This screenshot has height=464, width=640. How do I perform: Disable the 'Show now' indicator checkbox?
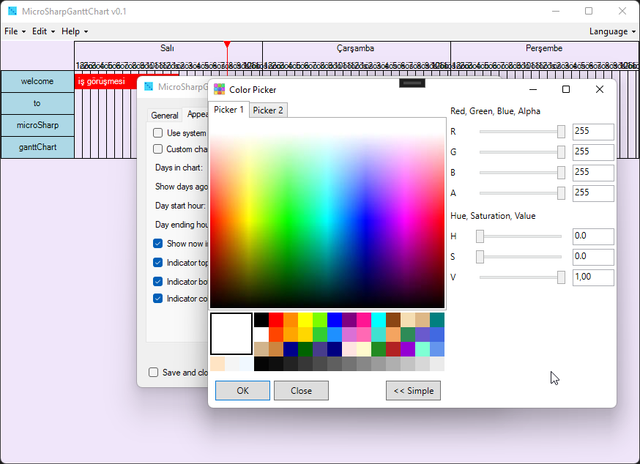pos(158,243)
